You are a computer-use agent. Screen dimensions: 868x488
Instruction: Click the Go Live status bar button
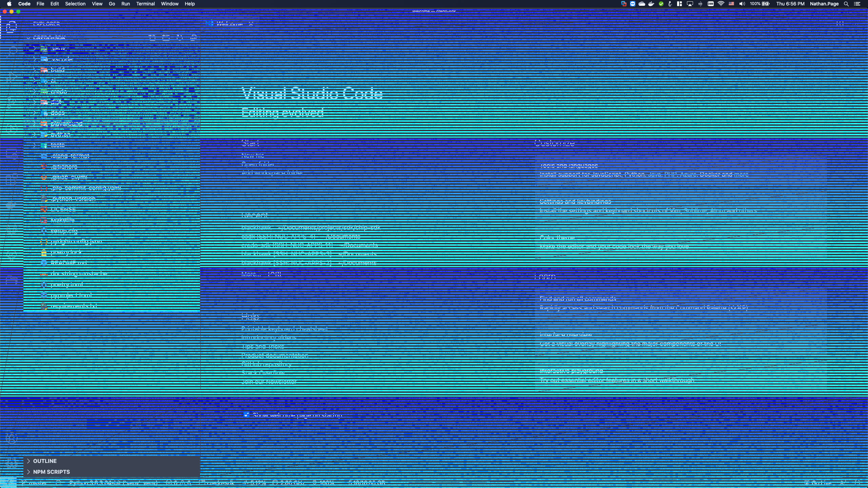tap(818, 483)
